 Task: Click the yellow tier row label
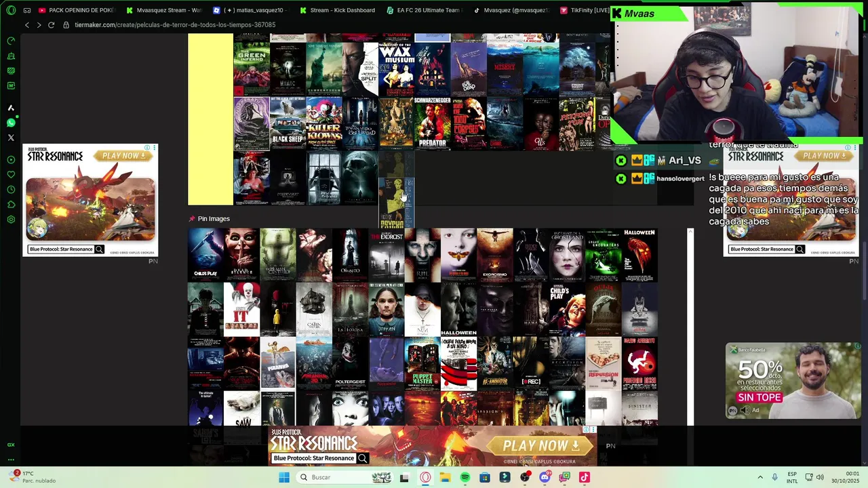[x=210, y=119]
